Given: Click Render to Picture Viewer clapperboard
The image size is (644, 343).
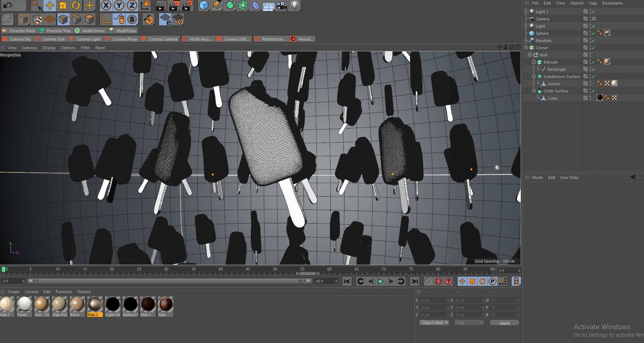Looking at the screenshot, I should [174, 5].
